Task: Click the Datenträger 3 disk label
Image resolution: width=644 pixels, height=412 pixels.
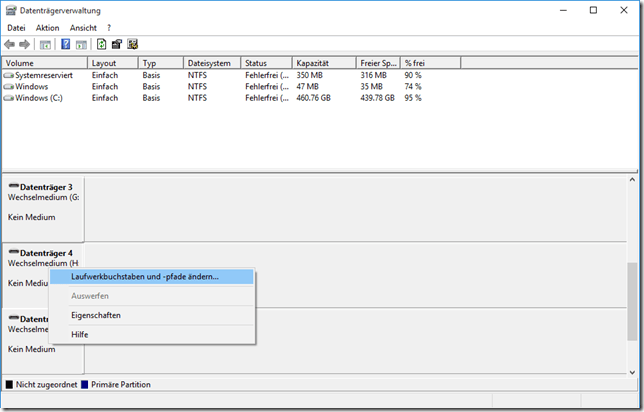Action: coord(40,187)
